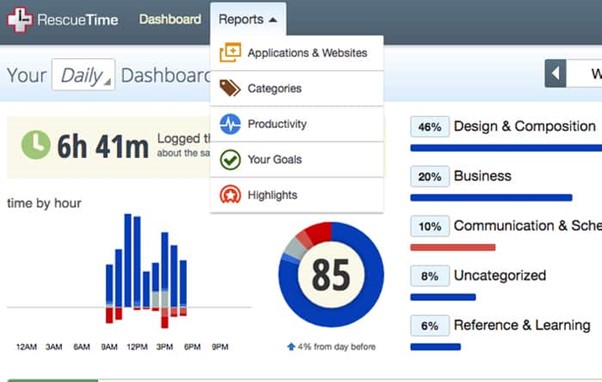The height and width of the screenshot is (382, 602).
Task: Click the 85 productivity score in donut chart
Action: coord(331,275)
